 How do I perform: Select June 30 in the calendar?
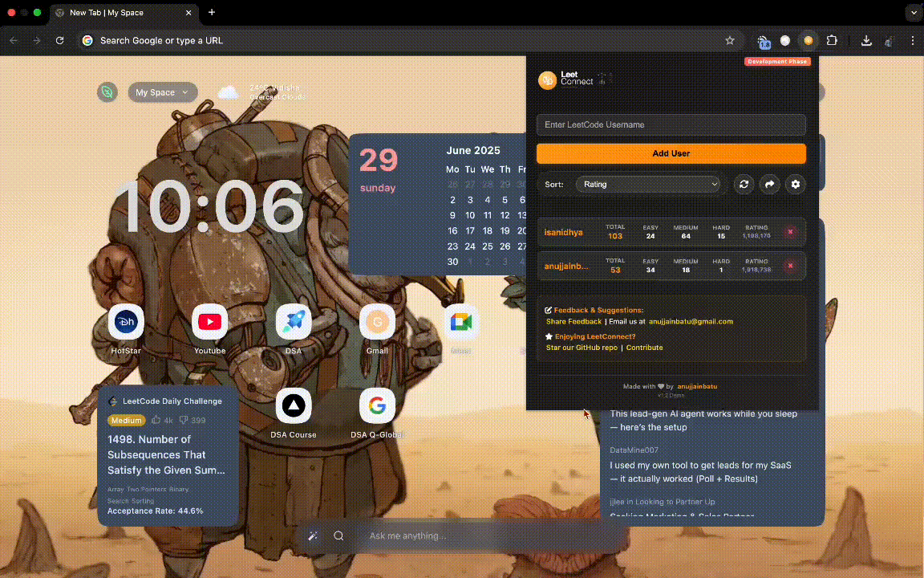pos(452,262)
